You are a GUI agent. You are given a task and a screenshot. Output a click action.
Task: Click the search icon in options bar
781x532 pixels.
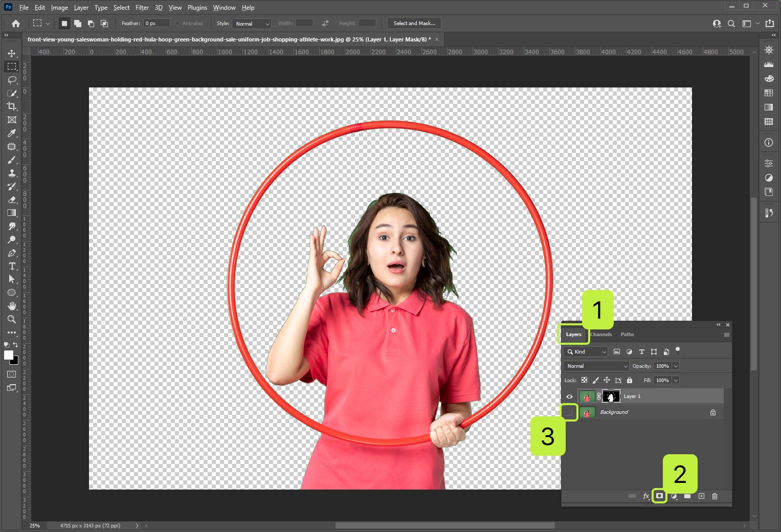[731, 24]
